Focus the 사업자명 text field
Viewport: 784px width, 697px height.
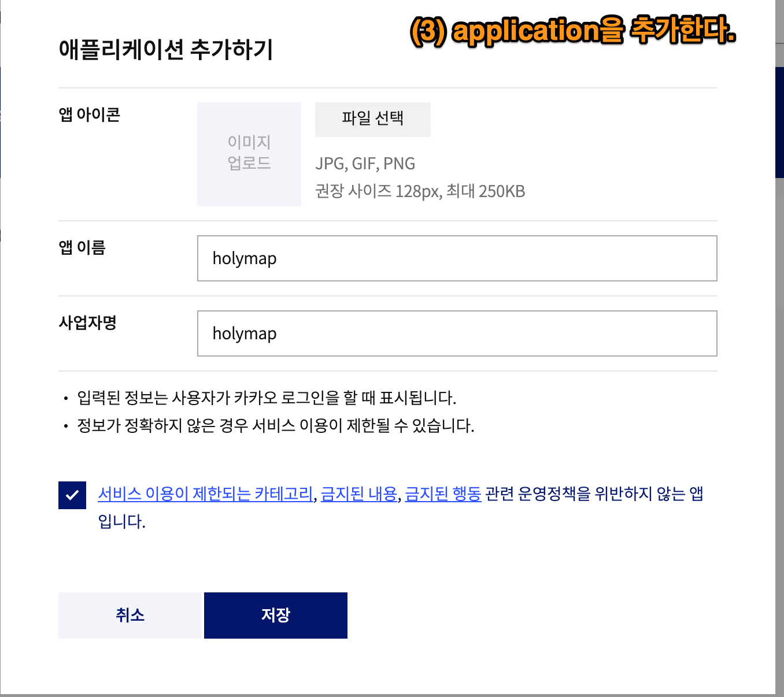(x=457, y=333)
